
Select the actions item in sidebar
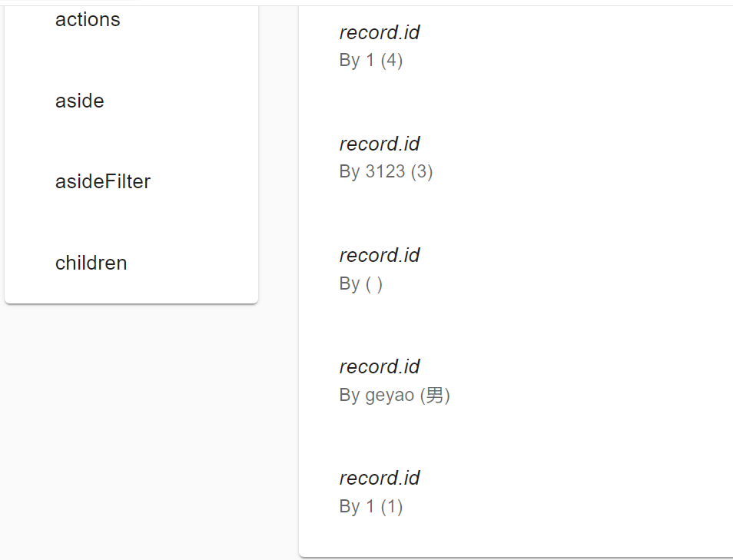click(87, 20)
